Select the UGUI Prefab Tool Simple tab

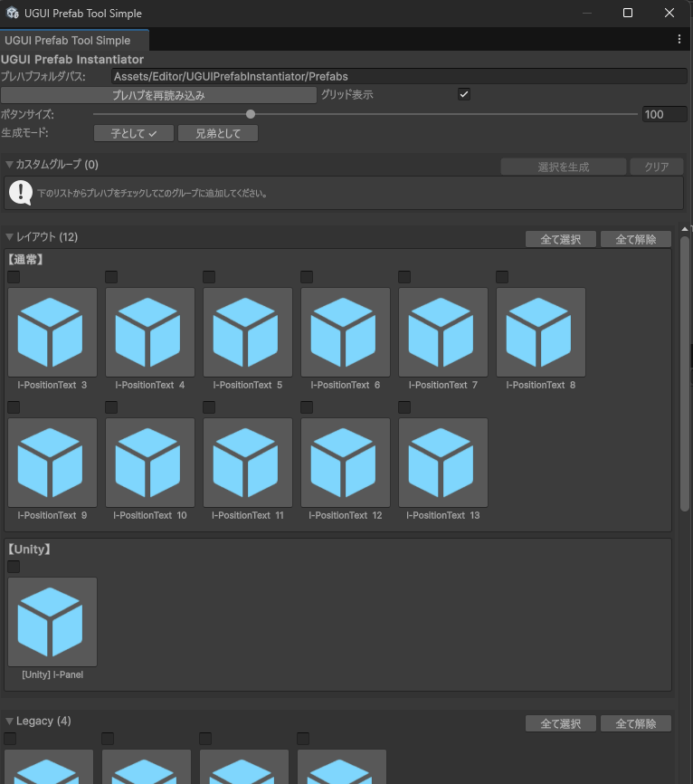click(74, 40)
